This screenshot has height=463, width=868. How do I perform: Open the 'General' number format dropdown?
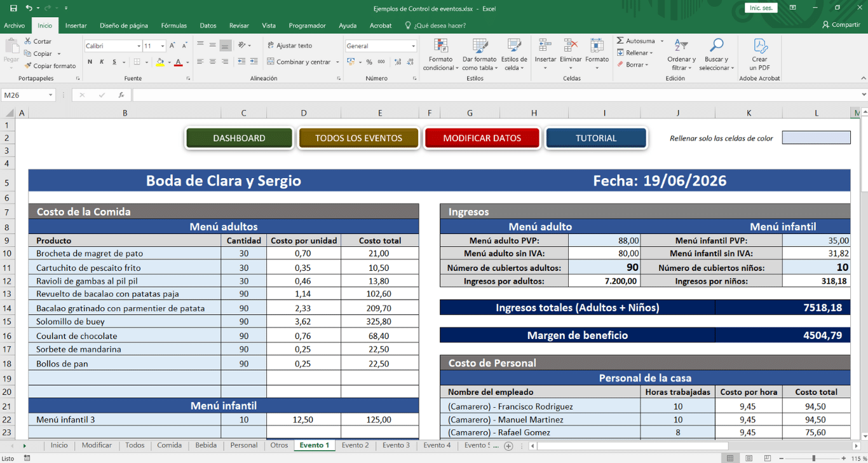(413, 46)
